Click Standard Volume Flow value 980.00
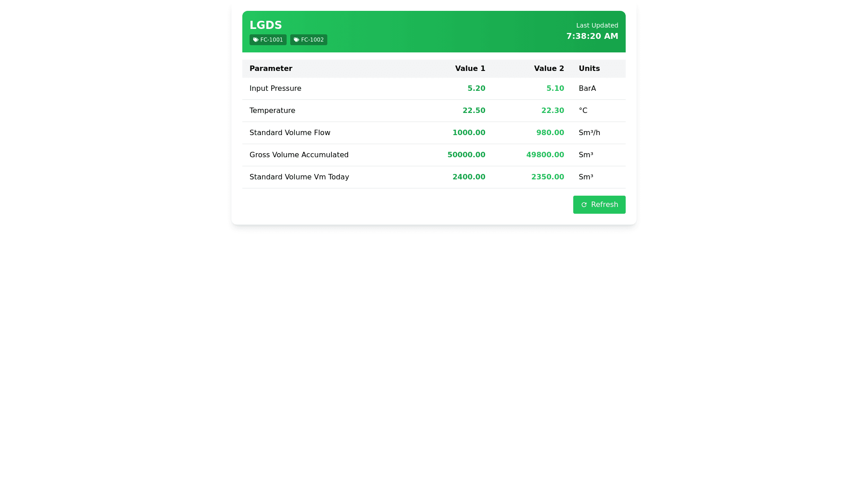Image resolution: width=868 pixels, height=488 pixels. 550,133
